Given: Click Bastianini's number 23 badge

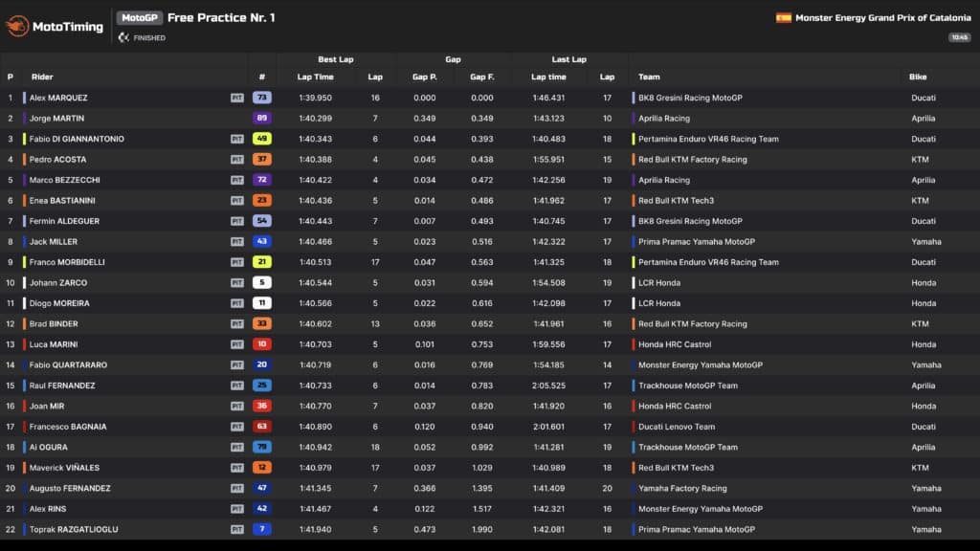Looking at the screenshot, I should click(x=262, y=201).
